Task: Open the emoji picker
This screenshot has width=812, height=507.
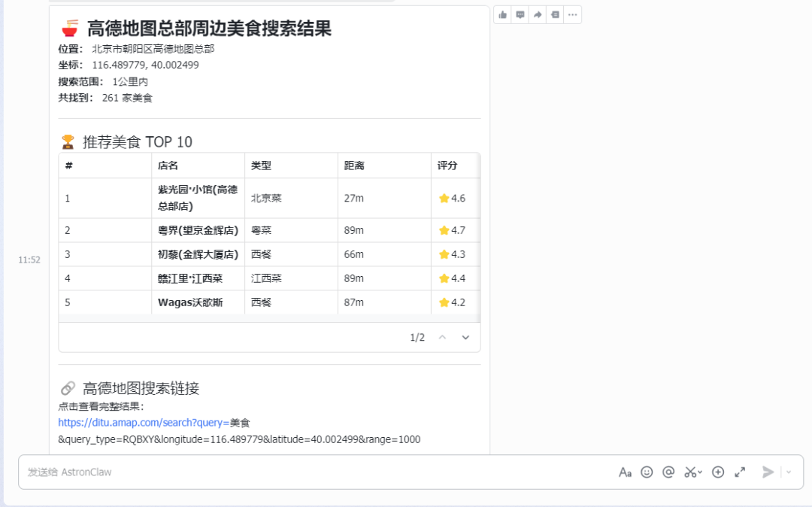Action: 647,472
